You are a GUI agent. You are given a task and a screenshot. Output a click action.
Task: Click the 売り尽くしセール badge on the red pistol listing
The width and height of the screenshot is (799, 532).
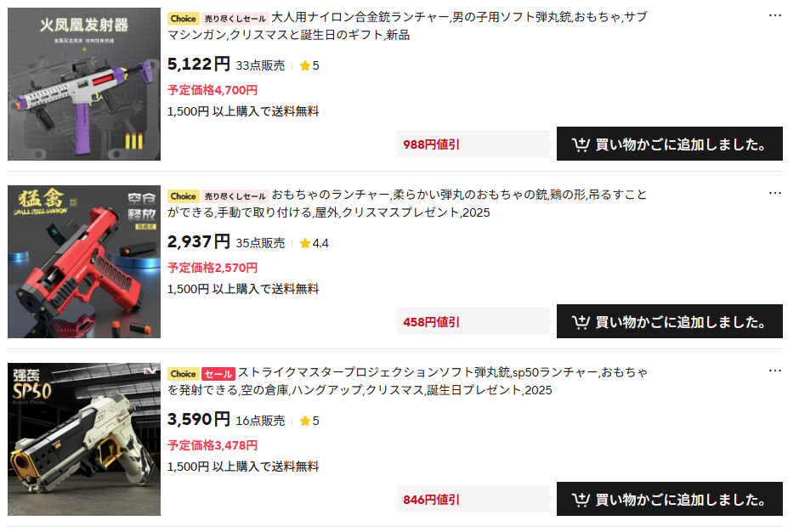(x=235, y=196)
